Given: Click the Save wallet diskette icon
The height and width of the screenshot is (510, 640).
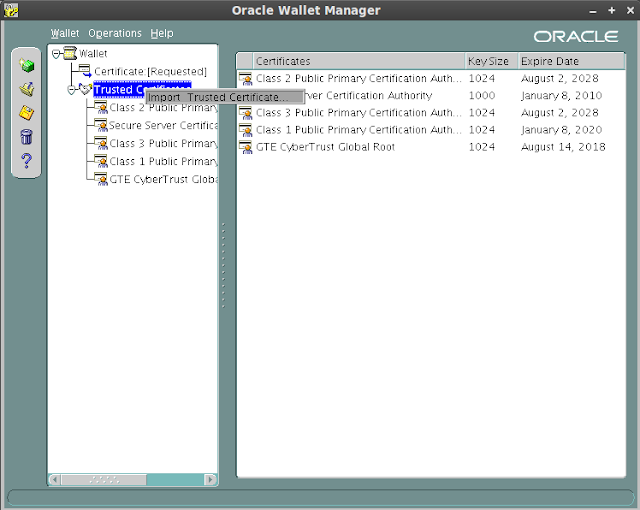Looking at the screenshot, I should (x=27, y=113).
